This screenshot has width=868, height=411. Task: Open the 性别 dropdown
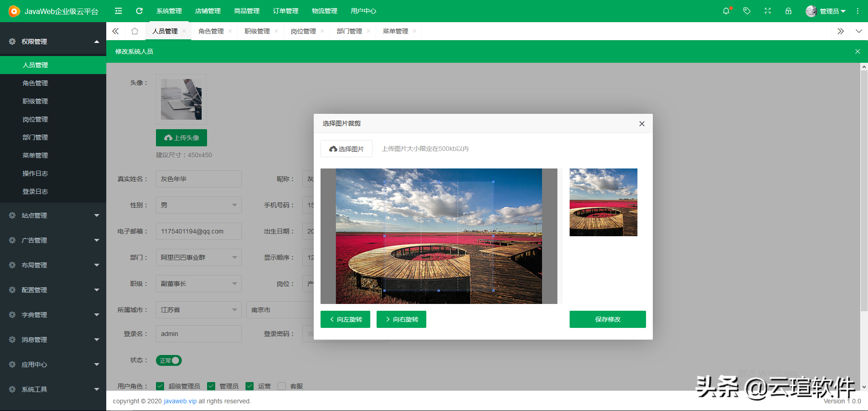(x=199, y=205)
